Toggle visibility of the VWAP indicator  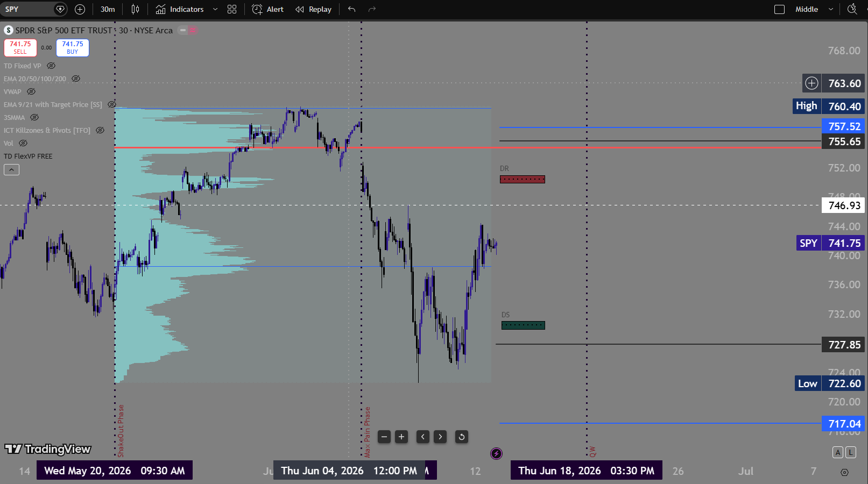[31, 91]
